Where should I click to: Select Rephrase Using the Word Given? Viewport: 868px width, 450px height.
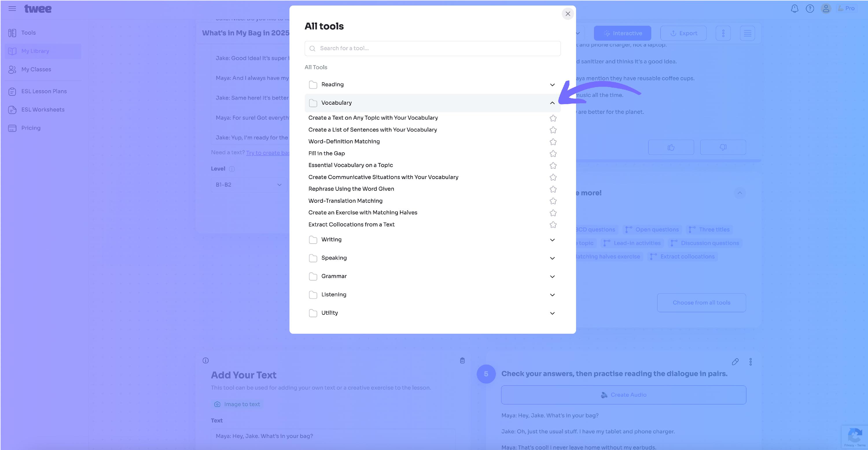pos(351,189)
